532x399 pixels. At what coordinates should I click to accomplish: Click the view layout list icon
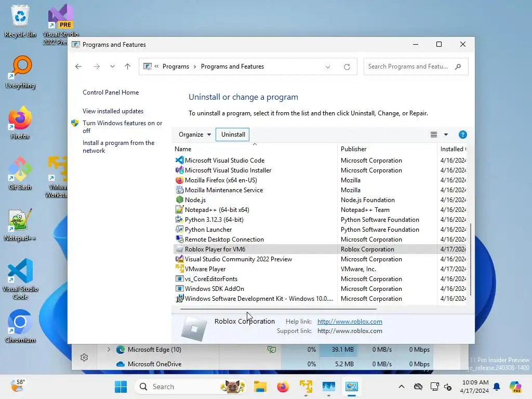[434, 135]
